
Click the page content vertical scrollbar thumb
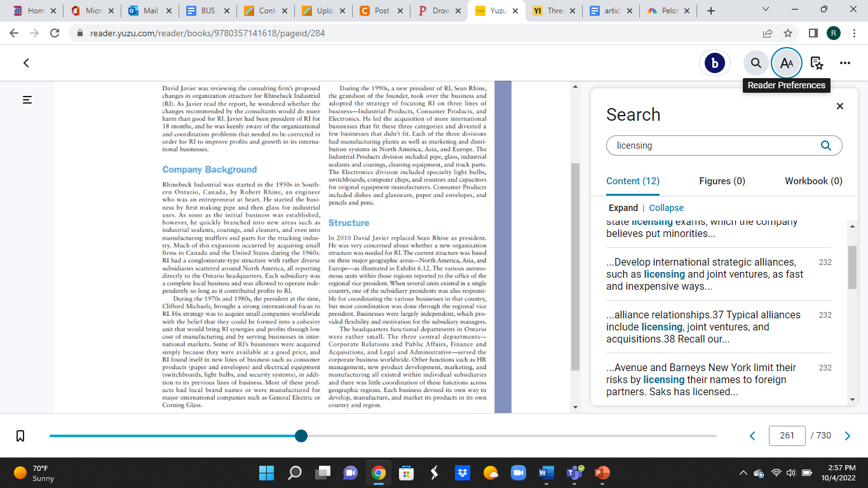coord(576,266)
